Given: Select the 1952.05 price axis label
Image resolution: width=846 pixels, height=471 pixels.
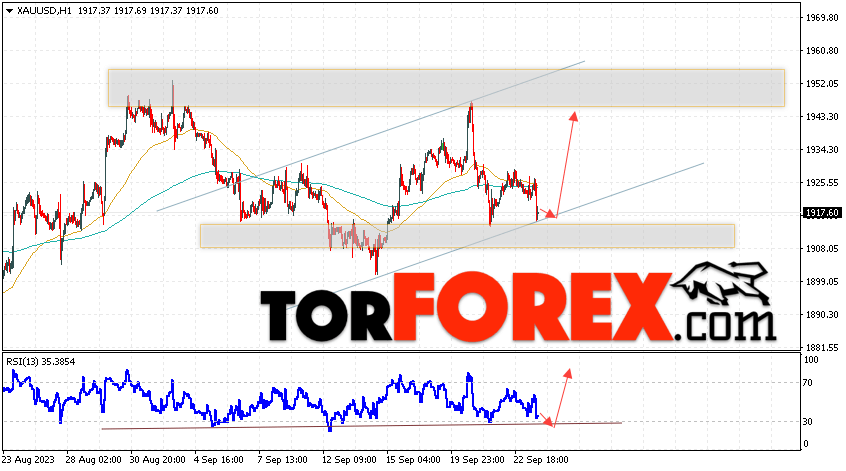Looking at the screenshot, I should (822, 84).
